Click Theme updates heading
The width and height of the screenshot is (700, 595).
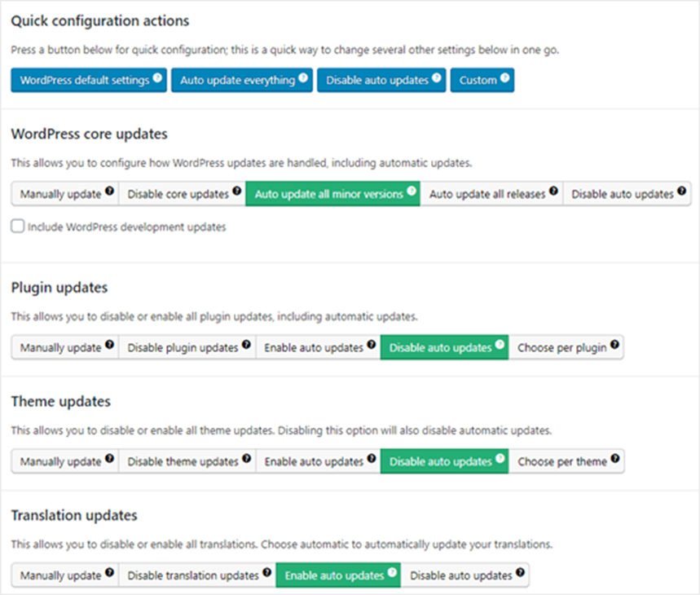click(61, 401)
